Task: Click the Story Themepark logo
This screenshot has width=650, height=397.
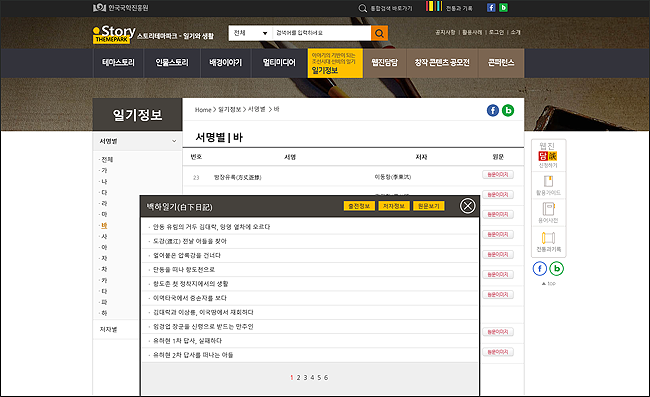Action: [x=114, y=34]
